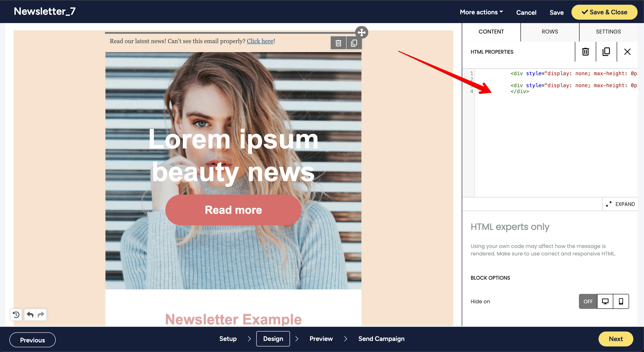The width and height of the screenshot is (644, 352).
Task: Delete block from HTML Properties panel
Action: click(585, 52)
